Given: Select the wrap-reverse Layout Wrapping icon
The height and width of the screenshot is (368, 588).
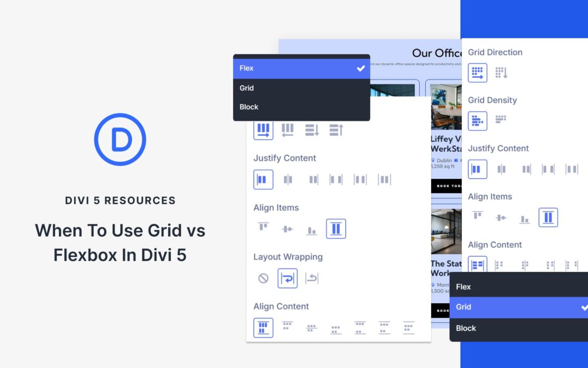Looking at the screenshot, I should pyautogui.click(x=311, y=278).
